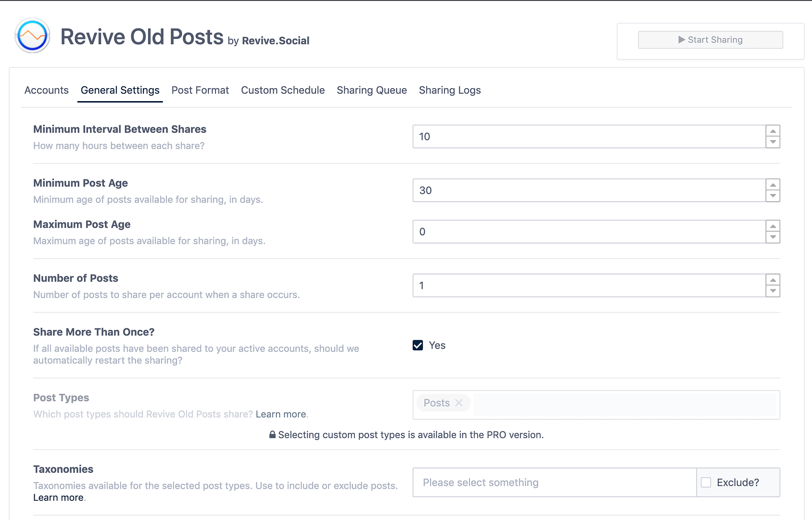The height and width of the screenshot is (520, 812).
Task: Enable the Exclude? checkbox for Taxonomies
Action: pyautogui.click(x=706, y=482)
